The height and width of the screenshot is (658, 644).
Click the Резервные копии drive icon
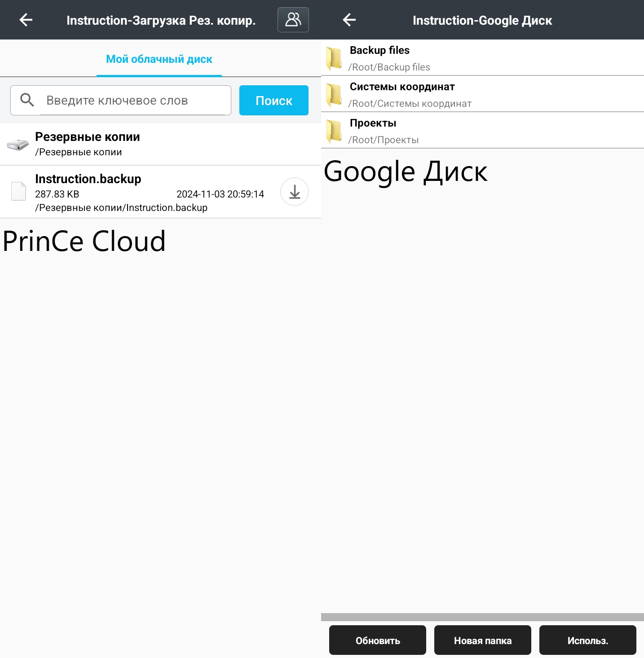(x=18, y=145)
